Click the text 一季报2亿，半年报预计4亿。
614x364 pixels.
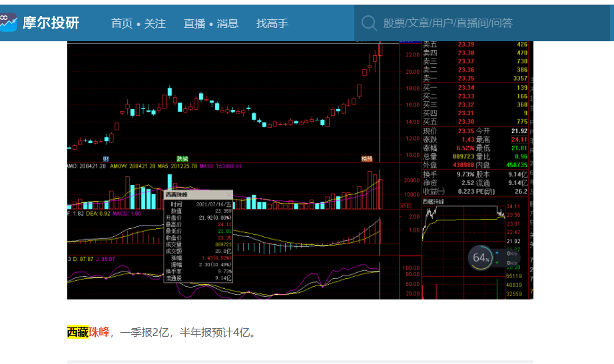point(188,333)
